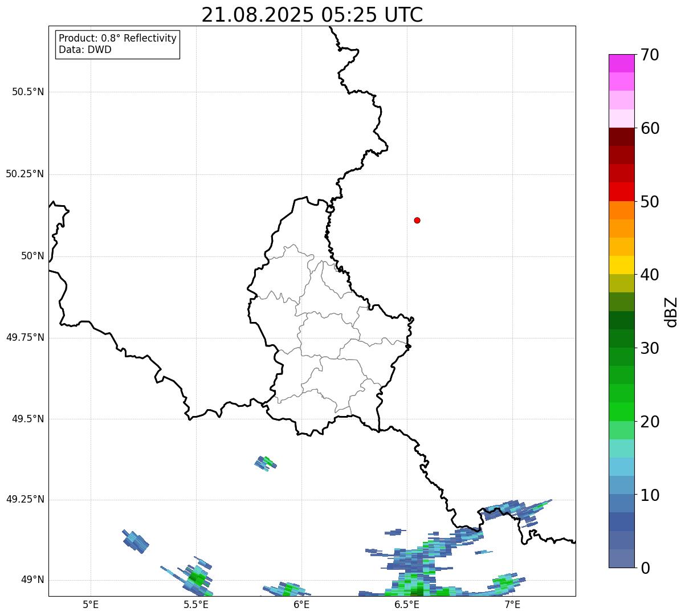Click the magenta top colorbar segment
The height and width of the screenshot is (616, 685).
point(621,63)
